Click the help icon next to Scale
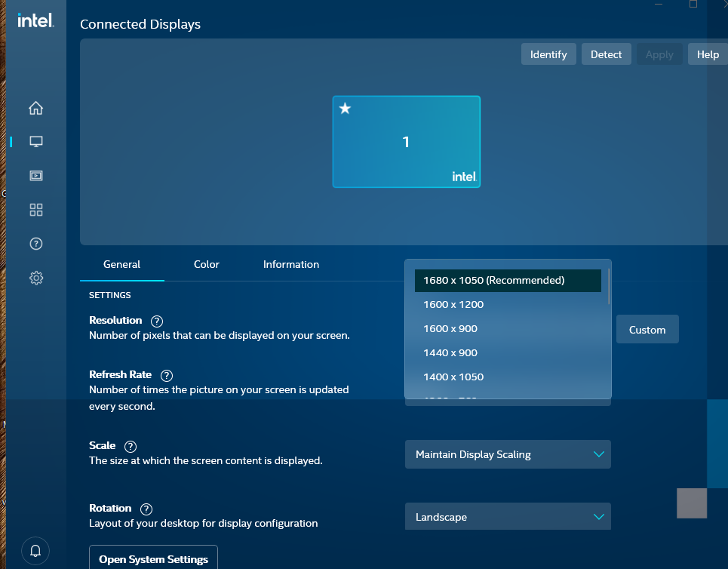Image resolution: width=728 pixels, height=569 pixels. (x=131, y=446)
